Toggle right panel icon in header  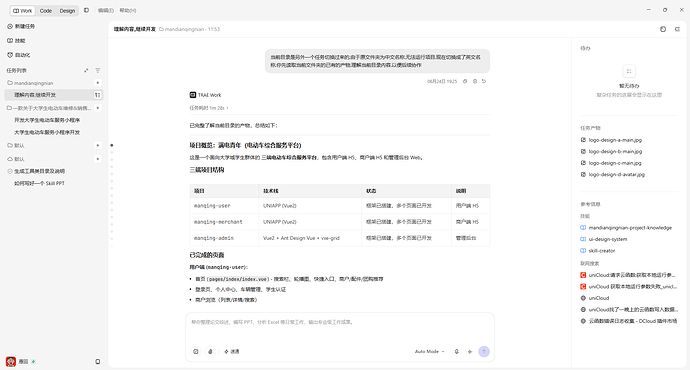click(677, 29)
